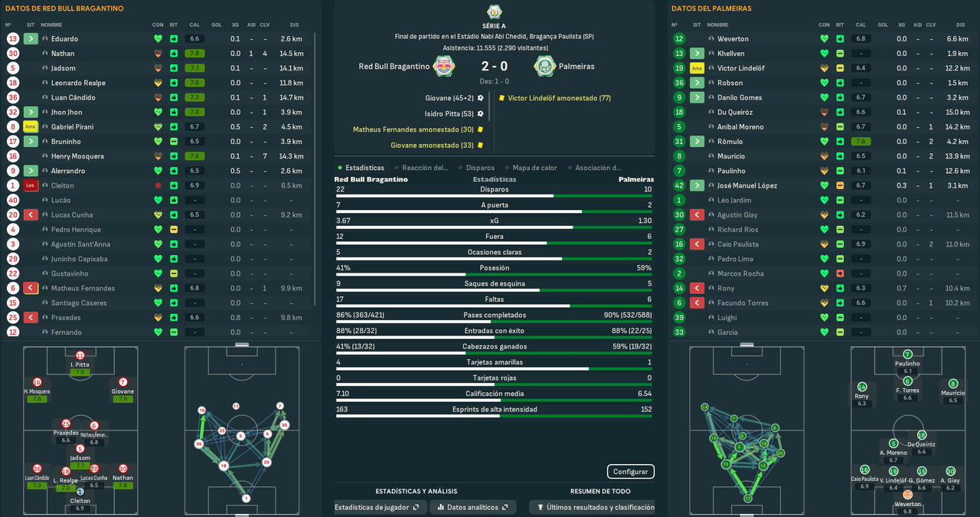980x517 pixels.
Task: Open Datos analíticos
Action: pos(472,507)
